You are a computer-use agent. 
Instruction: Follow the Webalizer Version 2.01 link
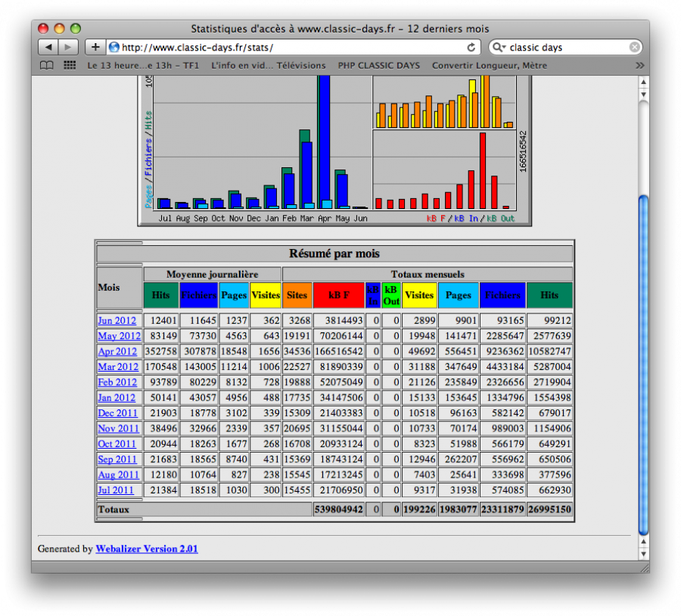pyautogui.click(x=147, y=549)
